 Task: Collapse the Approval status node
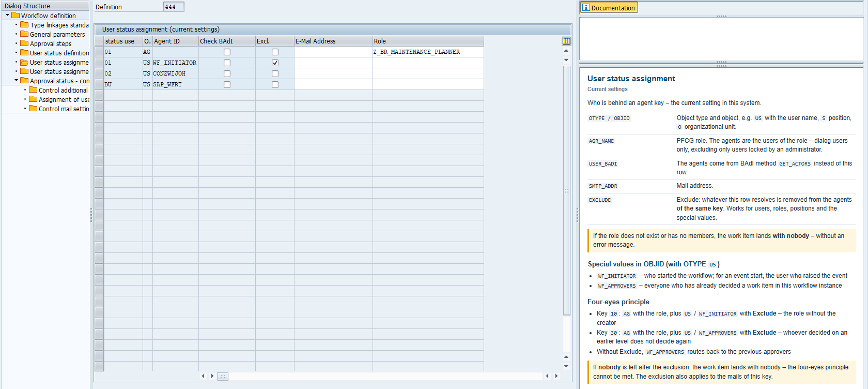click(16, 81)
